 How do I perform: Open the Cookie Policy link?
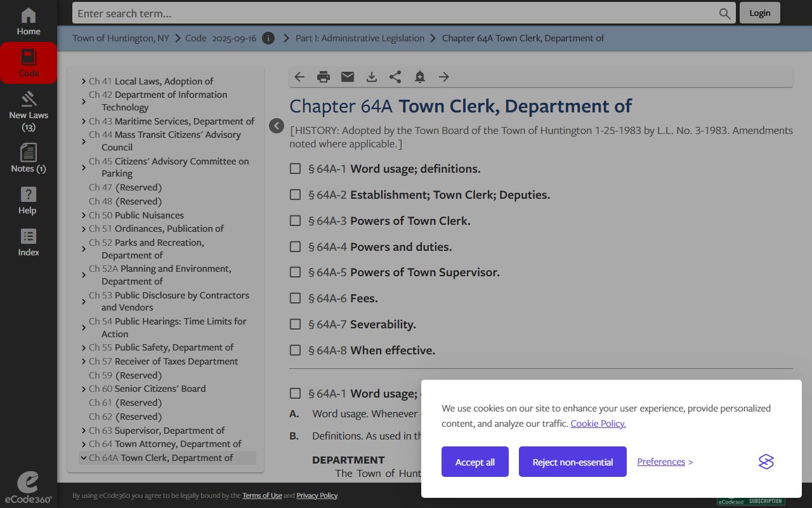coord(598,424)
